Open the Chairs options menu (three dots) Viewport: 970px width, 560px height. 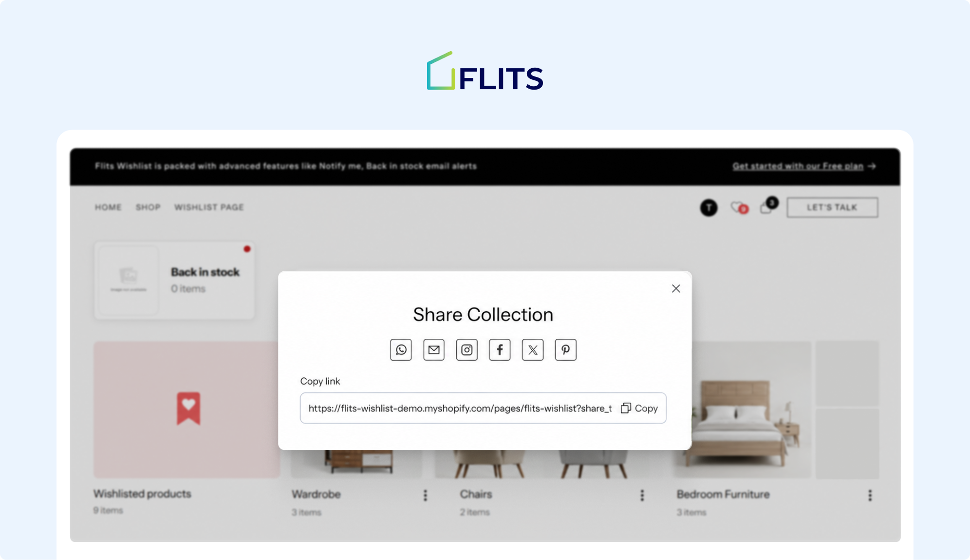[x=642, y=495]
